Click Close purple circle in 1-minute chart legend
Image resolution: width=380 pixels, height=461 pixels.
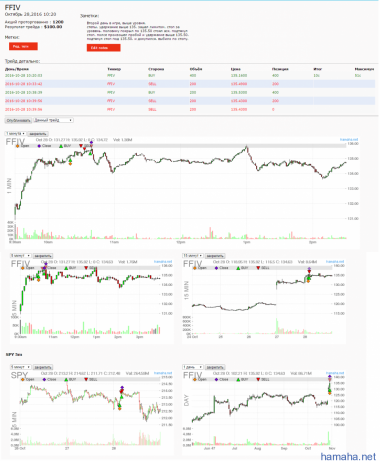coord(39,146)
